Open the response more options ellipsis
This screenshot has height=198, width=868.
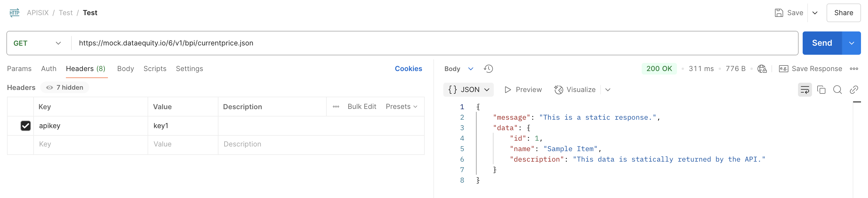point(854,69)
